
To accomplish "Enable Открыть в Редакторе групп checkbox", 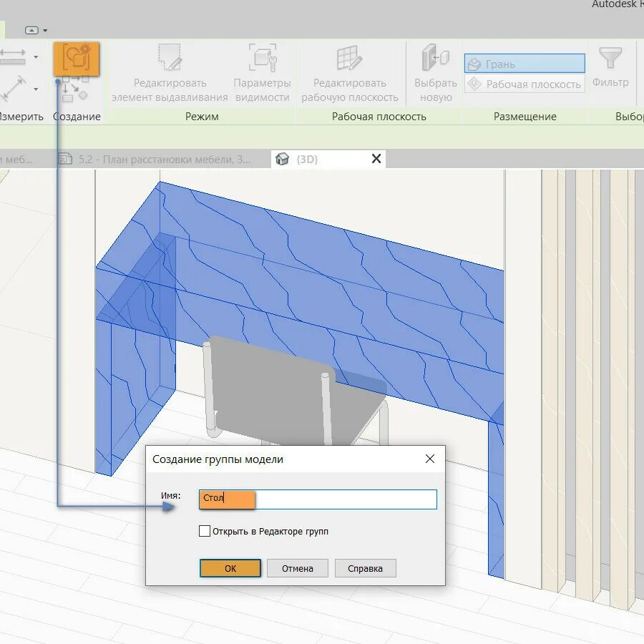I will point(205,531).
